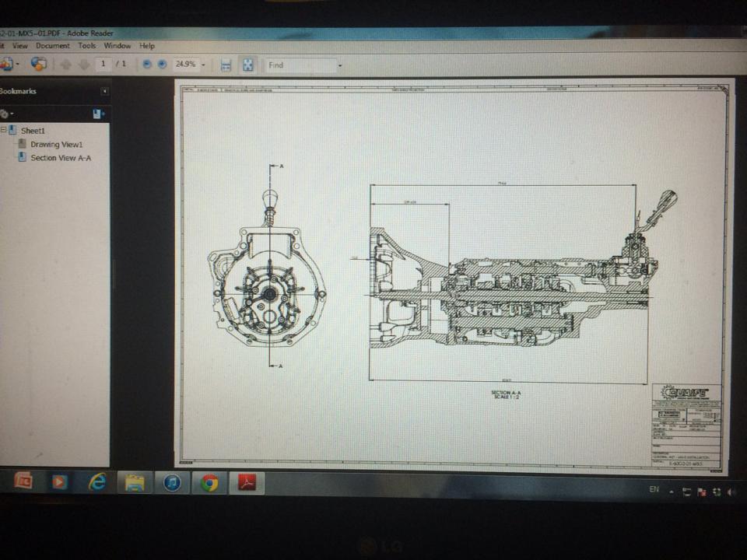
Task: Click the Action Center flag tray icon
Action: (702, 492)
